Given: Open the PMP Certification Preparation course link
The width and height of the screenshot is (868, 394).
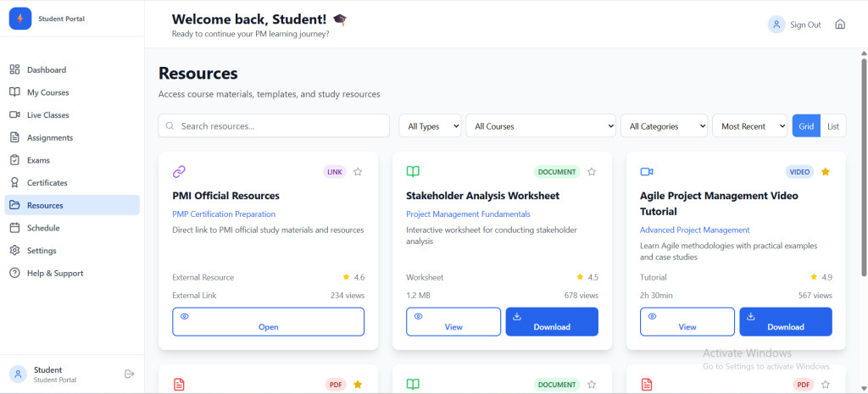Looking at the screenshot, I should pyautogui.click(x=224, y=214).
